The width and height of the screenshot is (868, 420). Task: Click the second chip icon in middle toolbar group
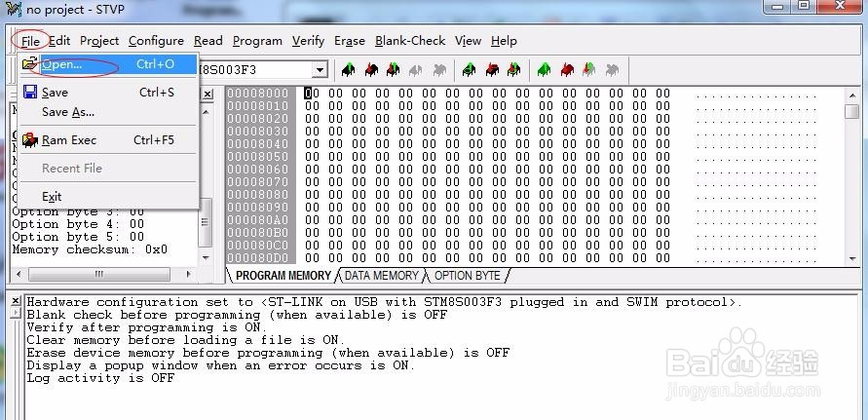pyautogui.click(x=492, y=70)
